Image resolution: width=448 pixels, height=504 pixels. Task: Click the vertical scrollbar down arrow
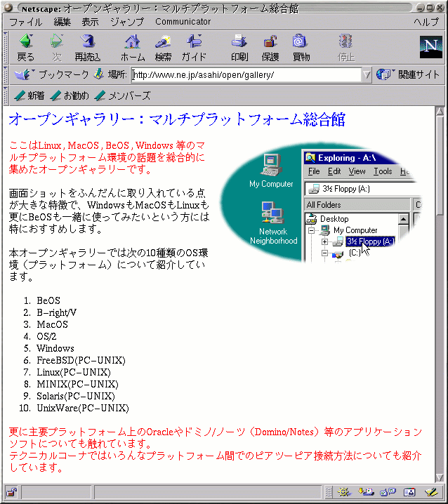point(440,477)
